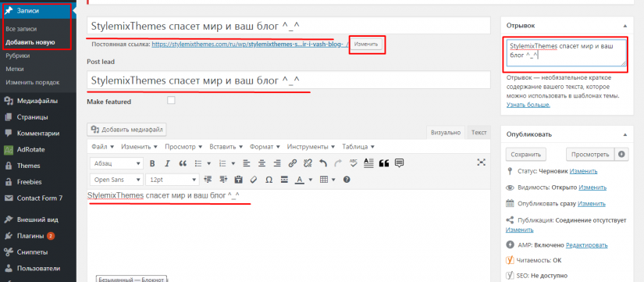Clear formatting with the eraser icon
644x282 pixels.
254,180
